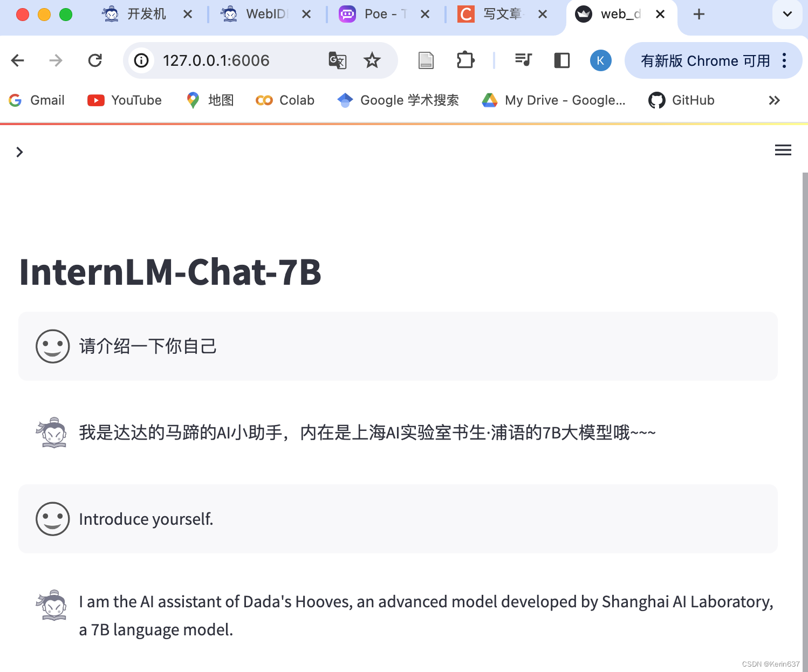The image size is (808, 672).
Task: Click the reply I am the AI assistant
Action: coord(426,615)
